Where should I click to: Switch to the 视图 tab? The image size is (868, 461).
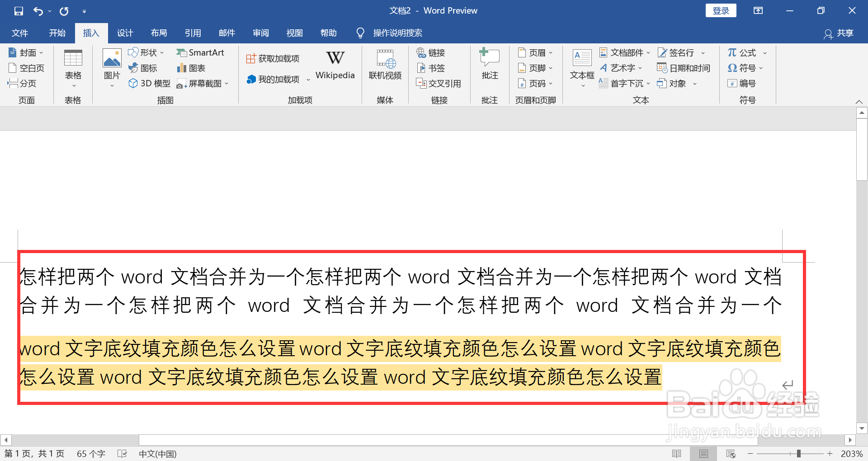[x=294, y=33]
